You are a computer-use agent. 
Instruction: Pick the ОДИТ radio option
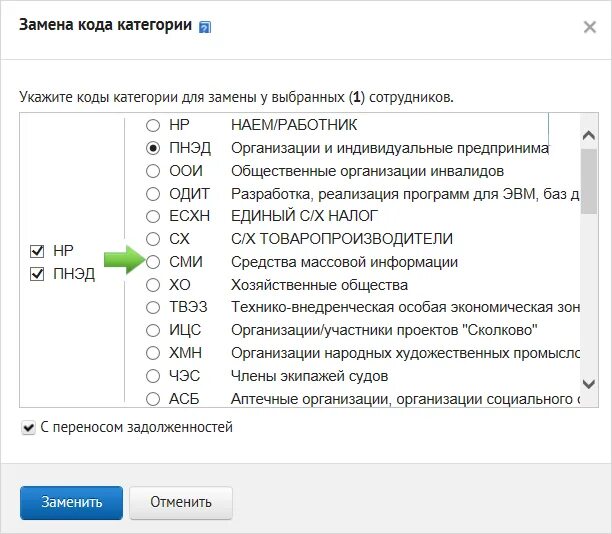click(153, 194)
